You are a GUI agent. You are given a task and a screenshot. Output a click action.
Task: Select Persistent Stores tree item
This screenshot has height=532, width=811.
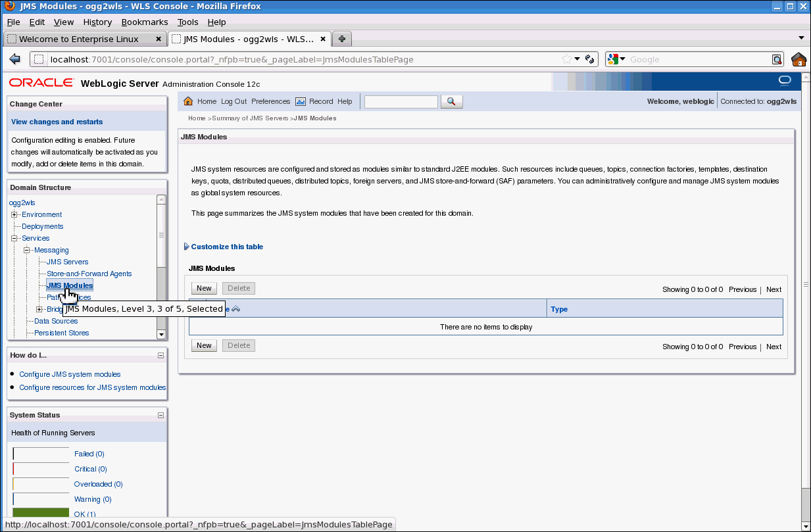(61, 333)
